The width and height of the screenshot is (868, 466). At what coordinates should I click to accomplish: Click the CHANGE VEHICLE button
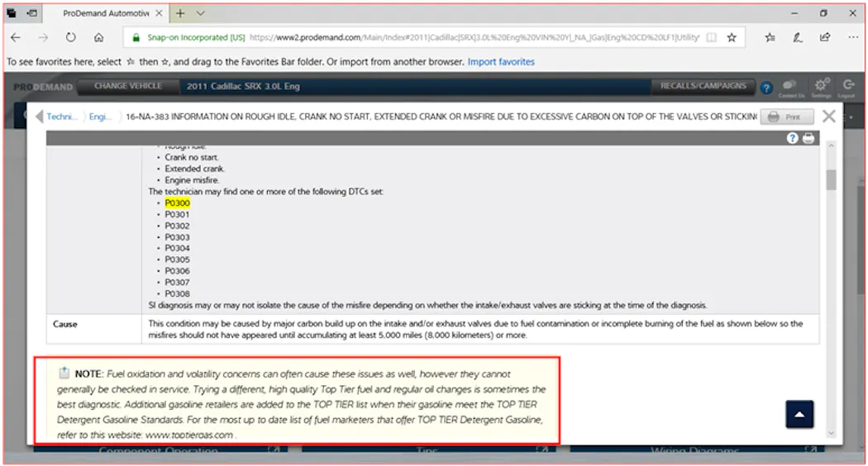click(x=128, y=86)
